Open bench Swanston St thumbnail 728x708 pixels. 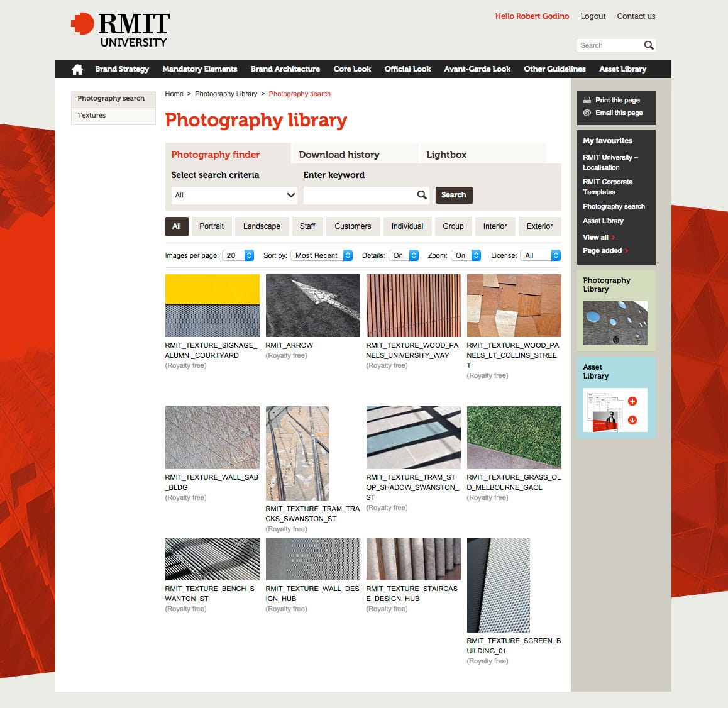(212, 560)
